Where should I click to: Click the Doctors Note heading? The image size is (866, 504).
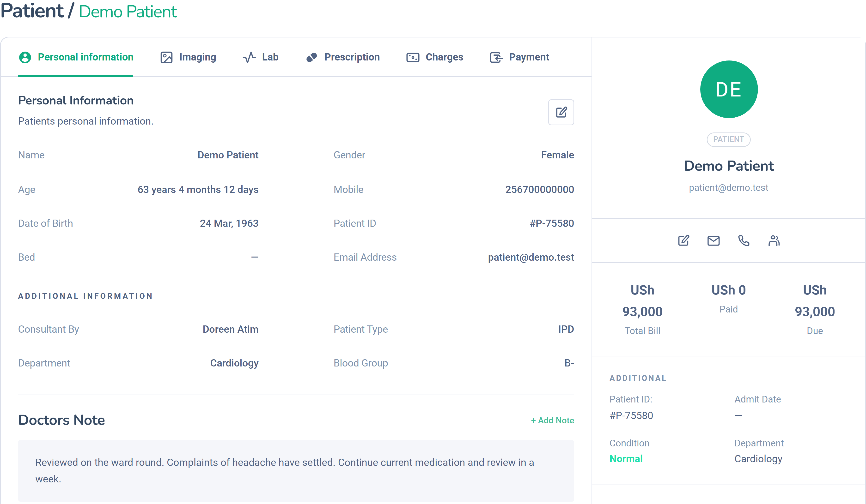point(61,420)
